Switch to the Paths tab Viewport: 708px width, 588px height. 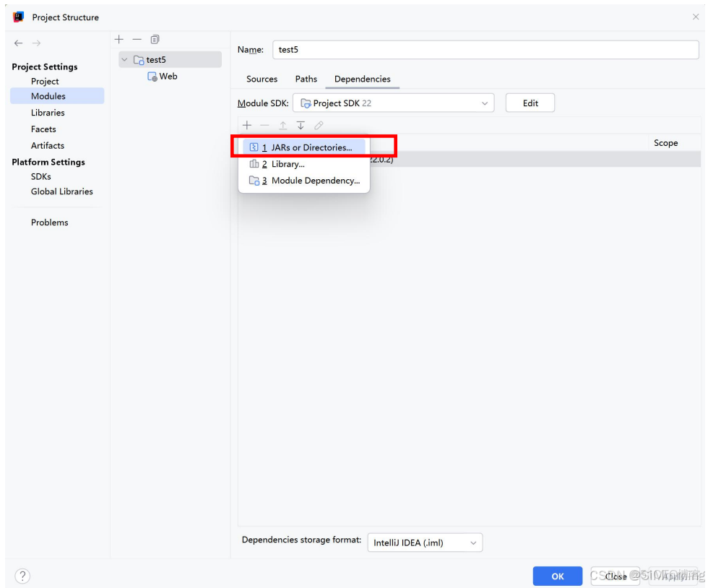[306, 79]
